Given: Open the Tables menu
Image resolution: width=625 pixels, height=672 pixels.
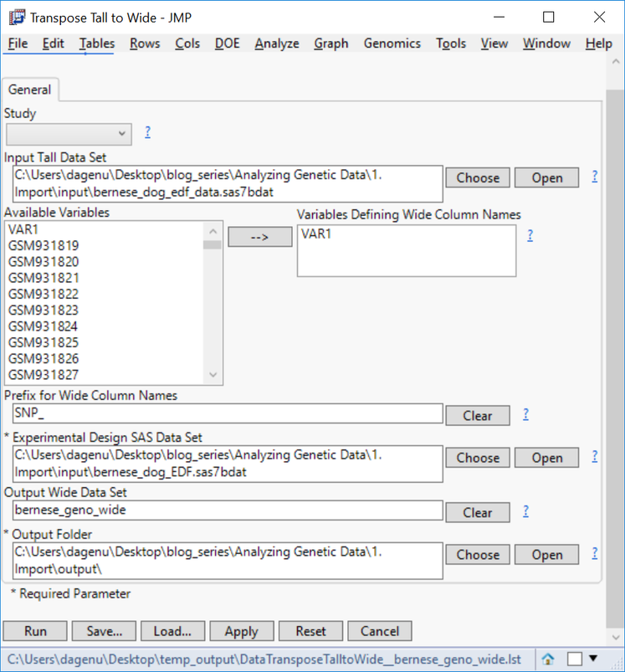Looking at the screenshot, I should pyautogui.click(x=97, y=44).
